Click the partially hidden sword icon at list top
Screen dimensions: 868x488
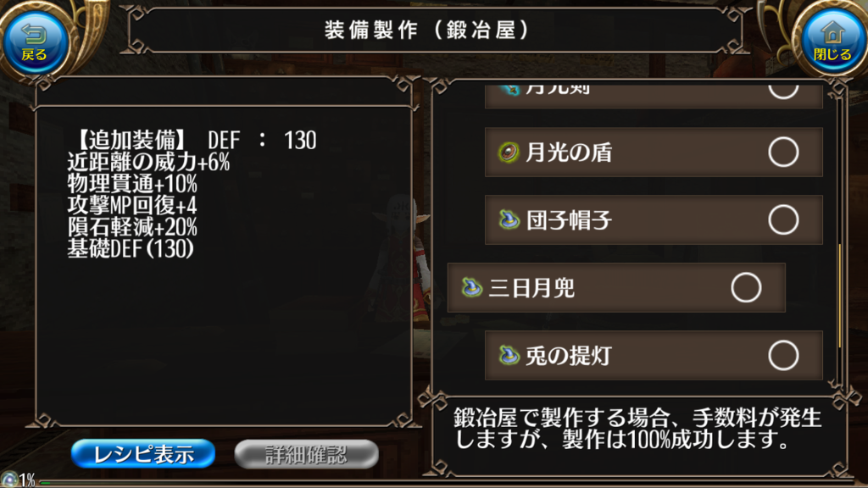pyautogui.click(x=509, y=90)
